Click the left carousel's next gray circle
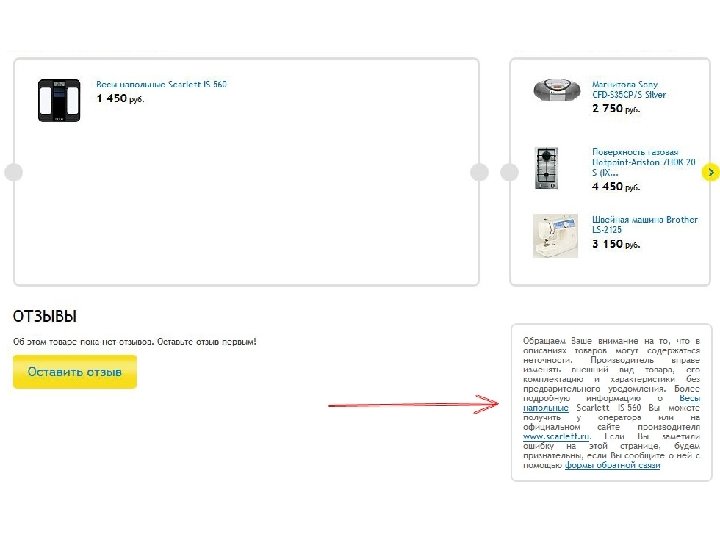 (x=479, y=172)
